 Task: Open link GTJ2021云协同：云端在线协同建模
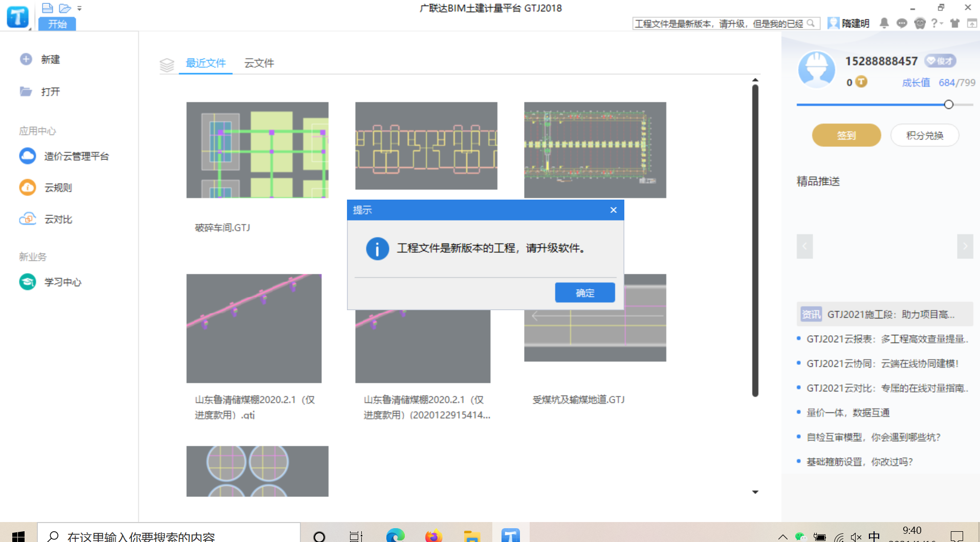pyautogui.click(x=883, y=363)
